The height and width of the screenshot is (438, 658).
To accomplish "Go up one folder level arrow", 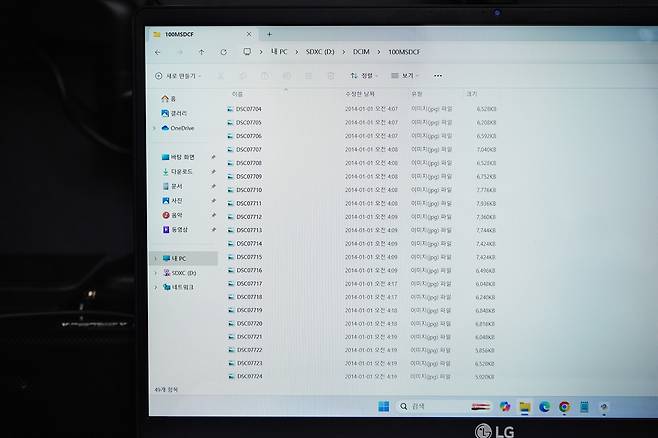I will pos(201,52).
